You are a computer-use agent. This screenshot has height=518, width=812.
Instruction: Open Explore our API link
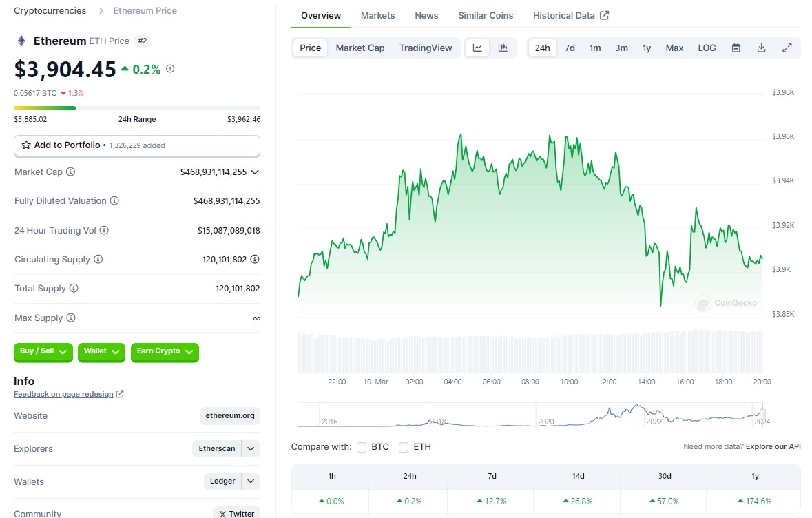click(x=773, y=446)
